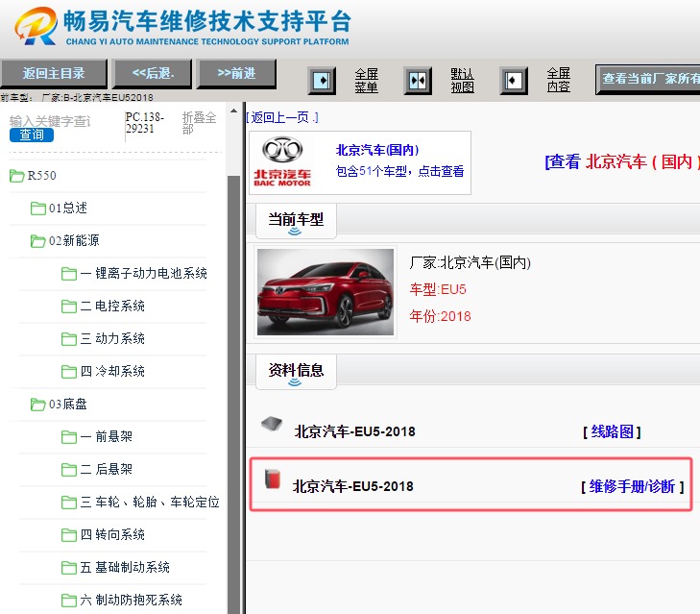This screenshot has width=700, height=614.
Task: Click folder icon beside 车轮、轮胎、车轮定位
Action: pos(69,503)
